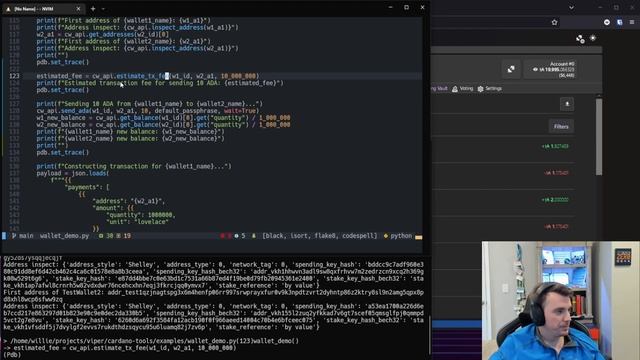The height and width of the screenshot is (360, 640).
Task: Click the Filters button in wallet
Action: [x=561, y=127]
